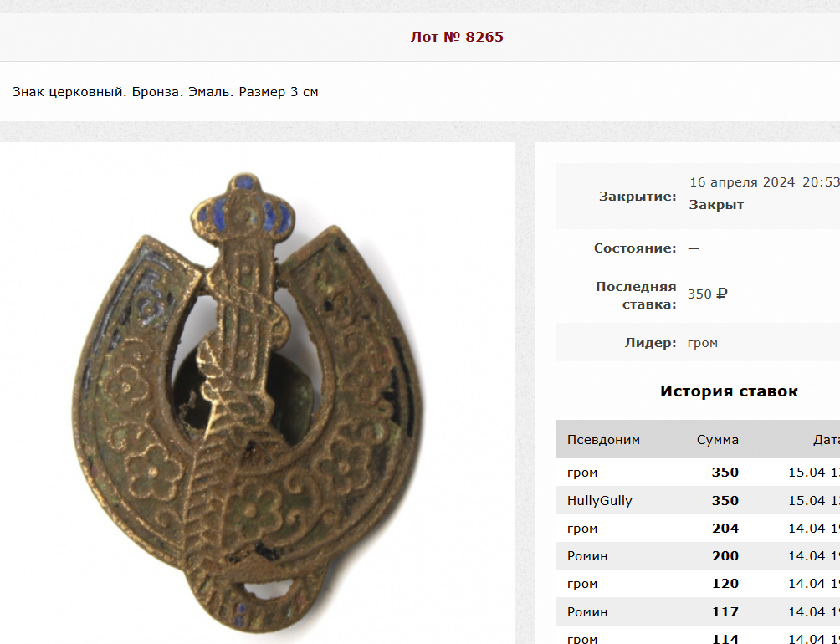Screen dimensions: 840x644
Task: Click the Ромин bid of 200
Action: [x=698, y=555]
